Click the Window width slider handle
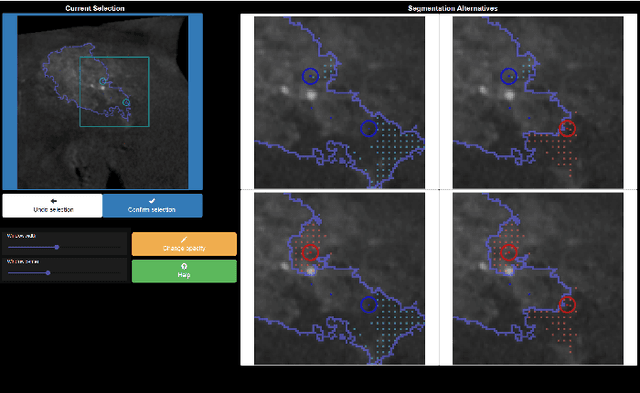The width and height of the screenshot is (640, 393). (57, 247)
